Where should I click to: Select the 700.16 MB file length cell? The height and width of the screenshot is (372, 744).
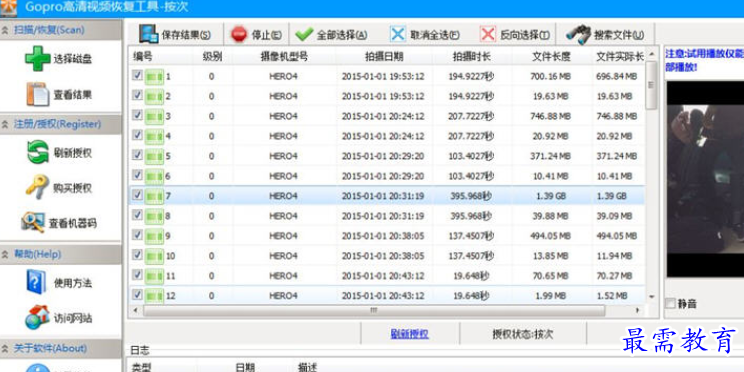pos(549,76)
